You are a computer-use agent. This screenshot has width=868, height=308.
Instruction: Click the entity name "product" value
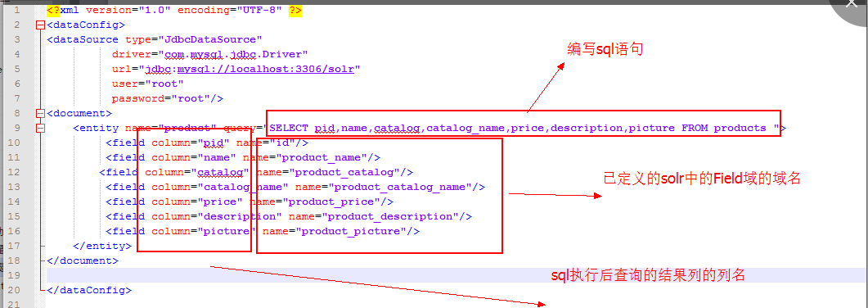187,128
